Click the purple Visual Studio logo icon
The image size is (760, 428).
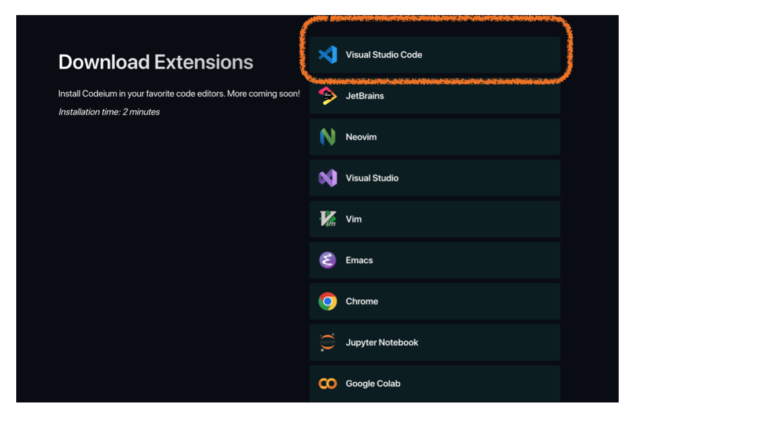pyautogui.click(x=327, y=178)
